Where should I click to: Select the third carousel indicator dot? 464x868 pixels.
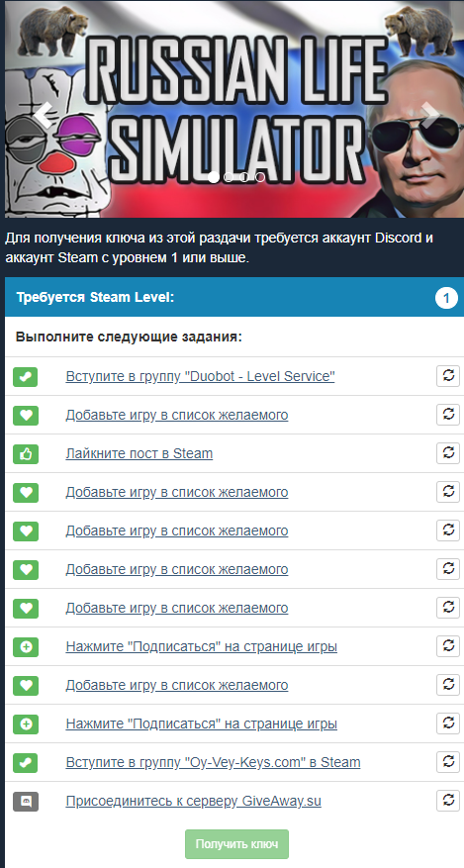point(244,177)
